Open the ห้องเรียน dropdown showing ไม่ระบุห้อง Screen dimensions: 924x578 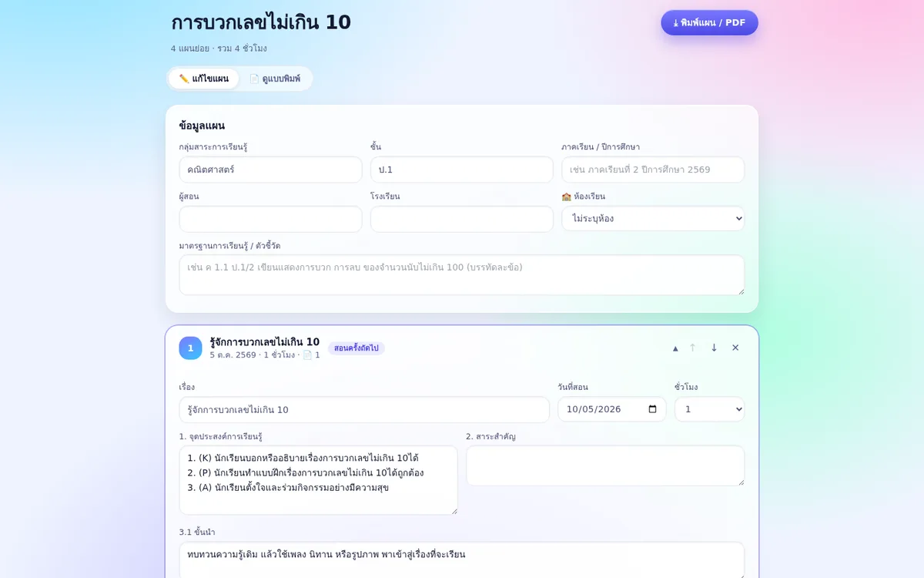tap(653, 219)
